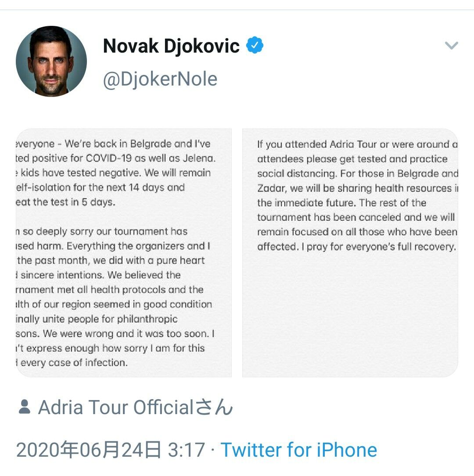
Task: Click the 3:17 time in the timestamp
Action: coord(186,450)
